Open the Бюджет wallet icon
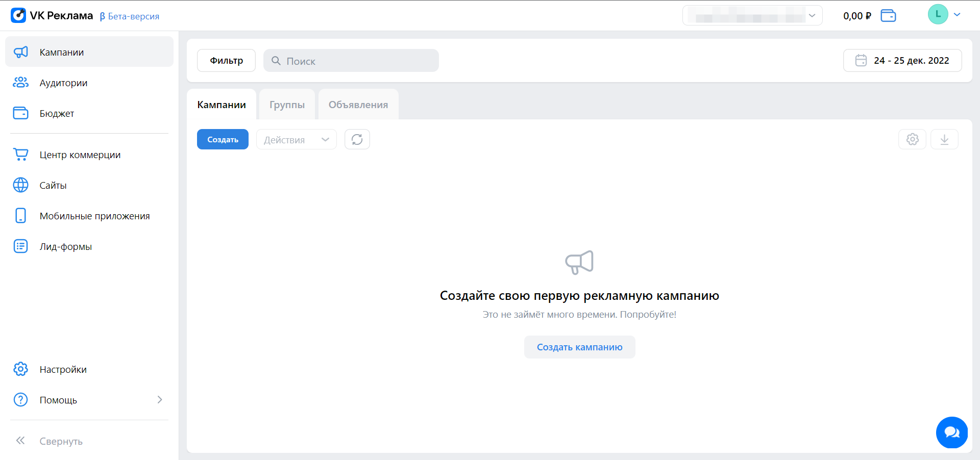This screenshot has height=460, width=980. [x=20, y=113]
